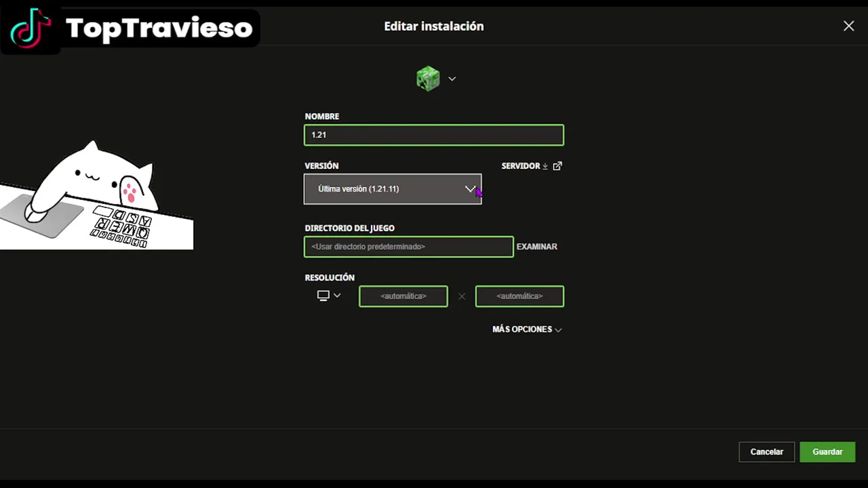Screen dimensions: 868x488
Task: Open the Versión dropdown showing Última versión (1.21.11)
Action: [x=393, y=189]
